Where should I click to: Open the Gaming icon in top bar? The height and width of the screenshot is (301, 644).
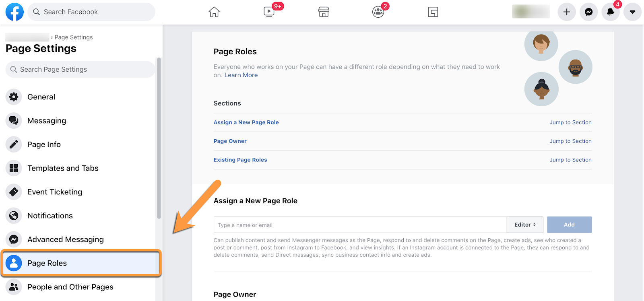433,12
